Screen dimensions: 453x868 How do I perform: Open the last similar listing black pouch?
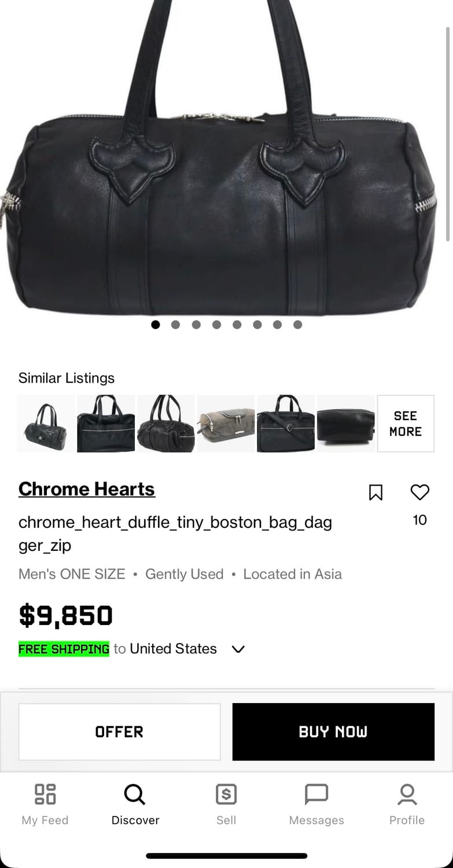pyautogui.click(x=346, y=424)
